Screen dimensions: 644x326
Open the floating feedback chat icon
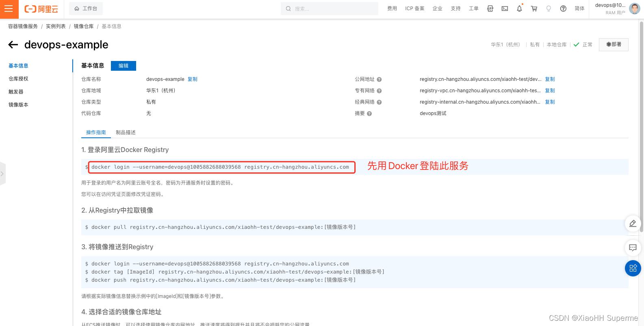click(x=633, y=247)
